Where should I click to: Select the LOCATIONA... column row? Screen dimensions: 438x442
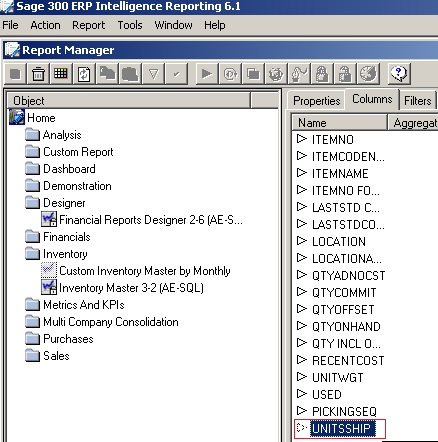click(x=347, y=258)
